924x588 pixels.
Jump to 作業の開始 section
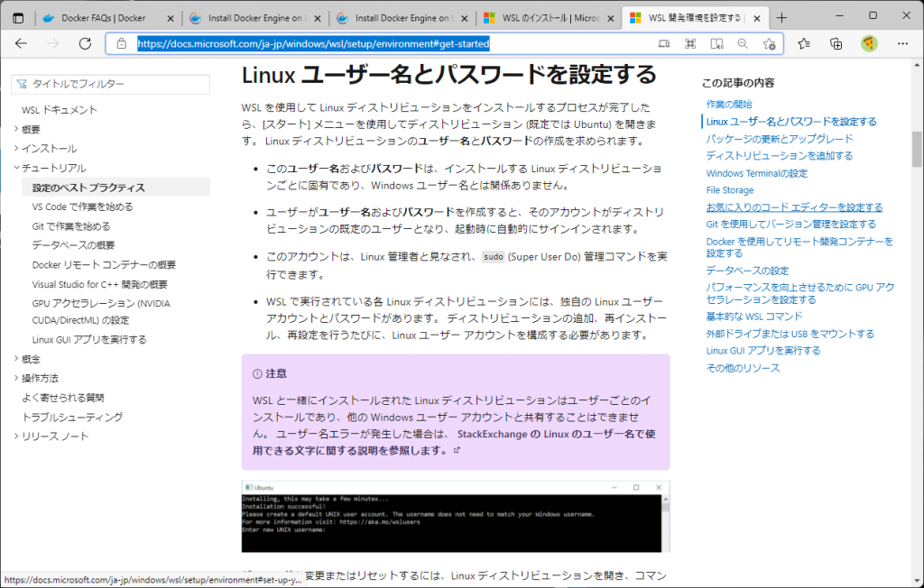729,105
